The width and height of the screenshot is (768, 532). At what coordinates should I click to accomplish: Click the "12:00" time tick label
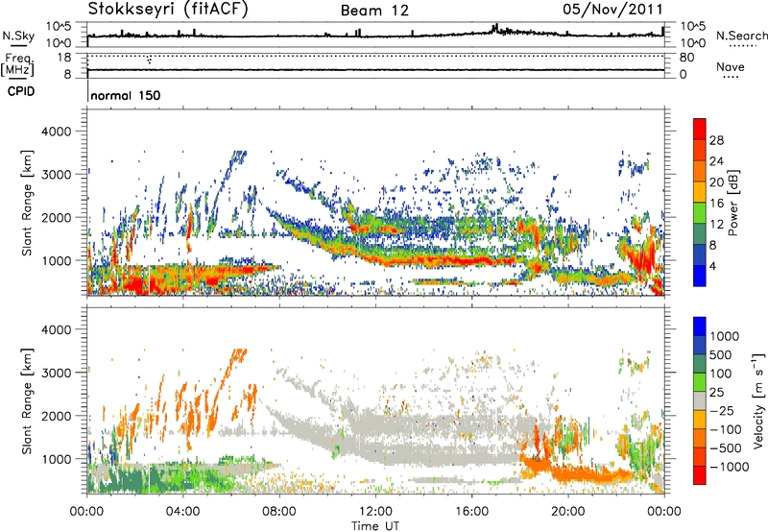click(x=375, y=512)
